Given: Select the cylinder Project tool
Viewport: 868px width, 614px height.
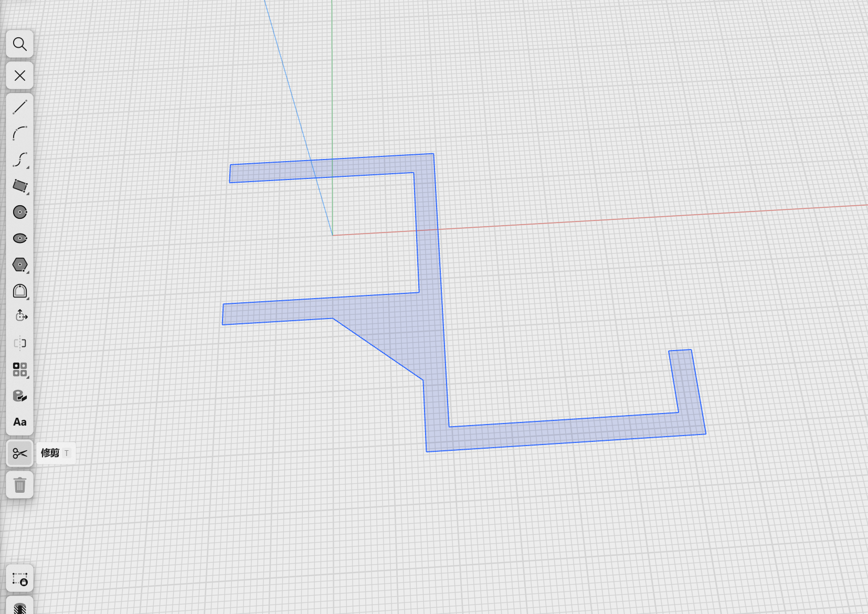Looking at the screenshot, I should (x=20, y=396).
